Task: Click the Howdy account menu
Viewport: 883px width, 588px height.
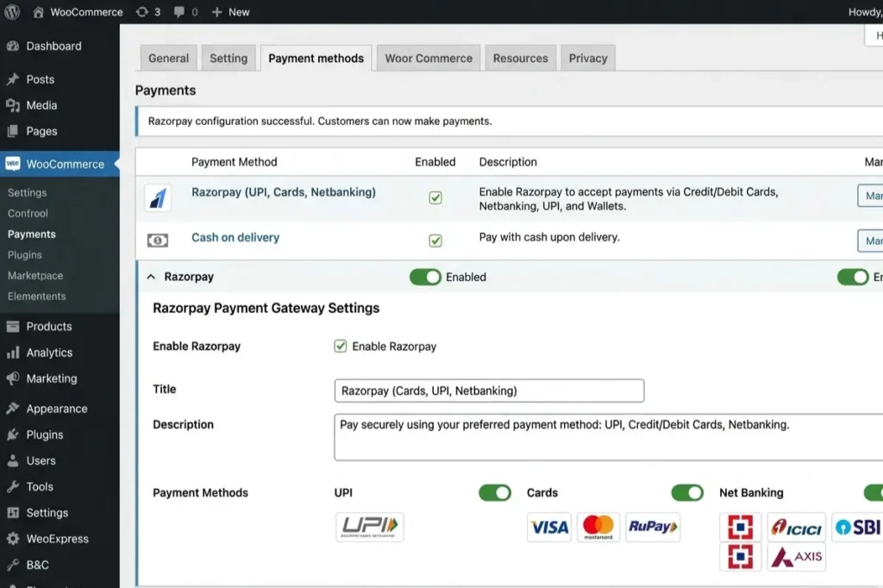Action: pos(865,12)
